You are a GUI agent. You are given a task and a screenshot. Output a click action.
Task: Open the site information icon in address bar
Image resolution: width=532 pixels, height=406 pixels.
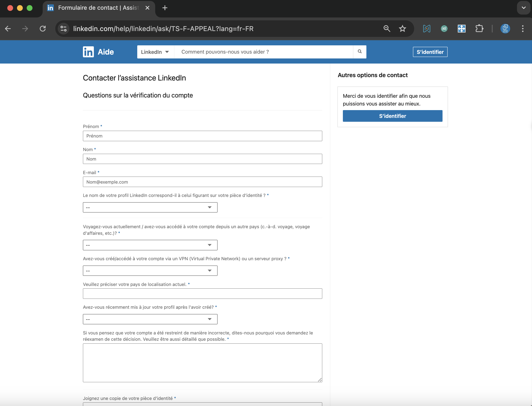(64, 29)
